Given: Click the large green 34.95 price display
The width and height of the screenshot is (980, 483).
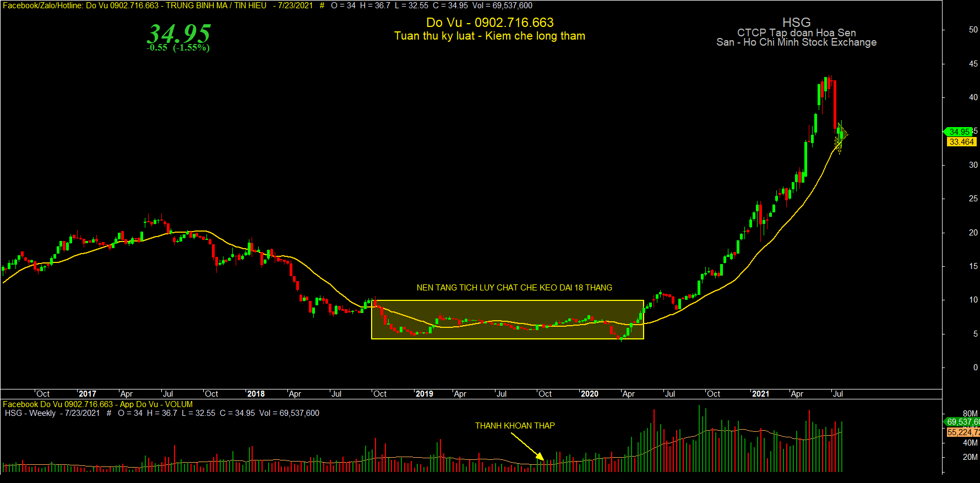Looking at the screenshot, I should pyautogui.click(x=178, y=34).
